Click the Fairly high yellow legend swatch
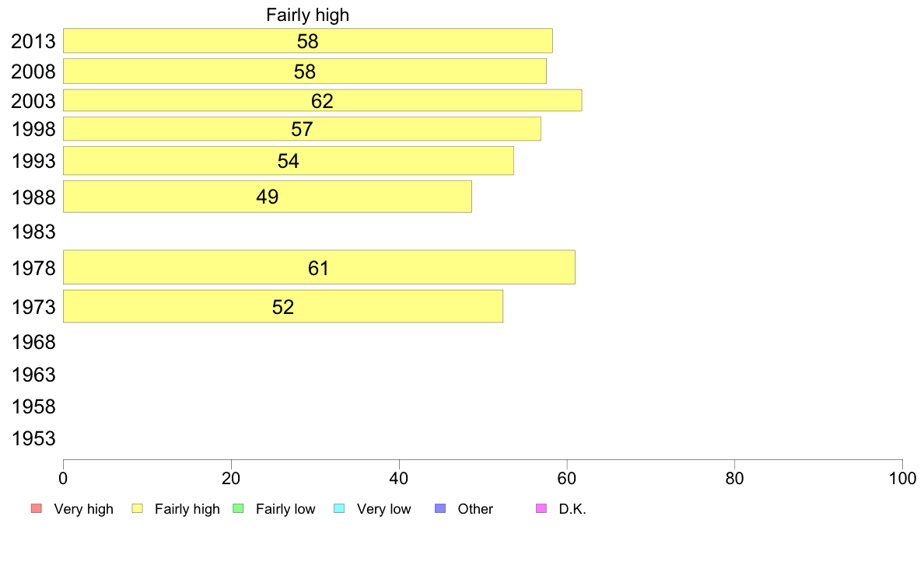The image size is (924, 572). [x=138, y=508]
